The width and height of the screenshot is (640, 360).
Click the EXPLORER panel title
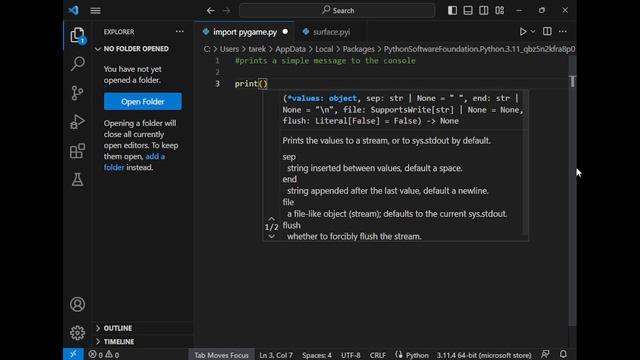pos(119,32)
